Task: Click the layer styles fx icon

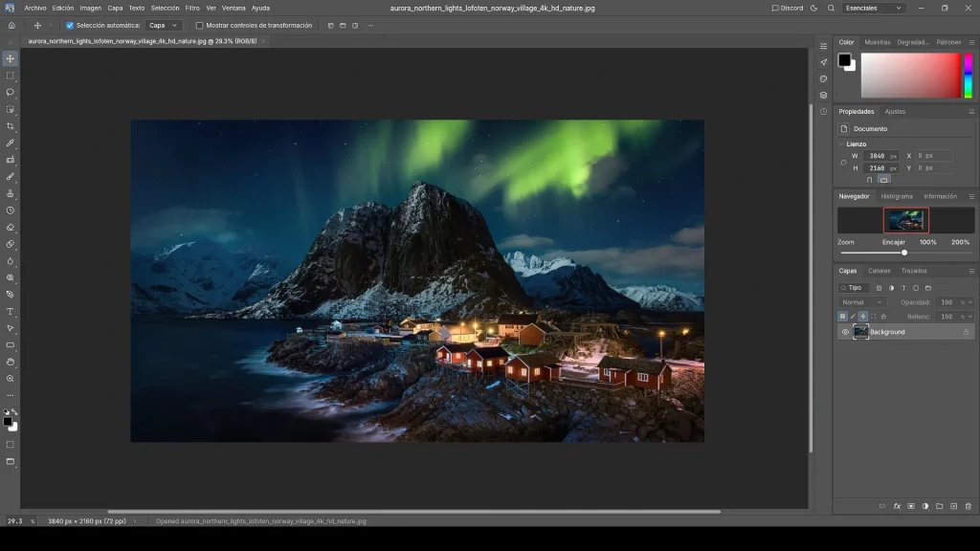Action: [897, 506]
